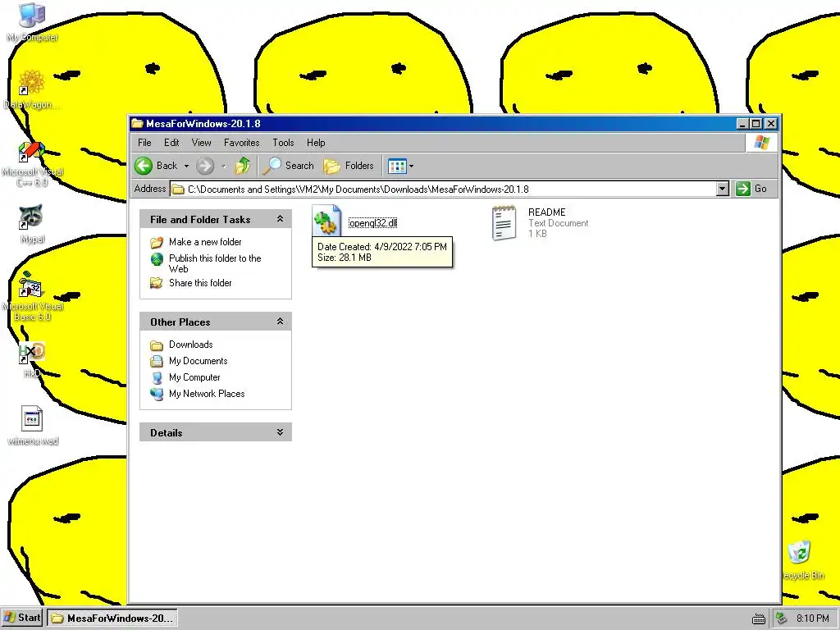Open My Network Places link
The width and height of the screenshot is (840, 630).
(x=207, y=394)
